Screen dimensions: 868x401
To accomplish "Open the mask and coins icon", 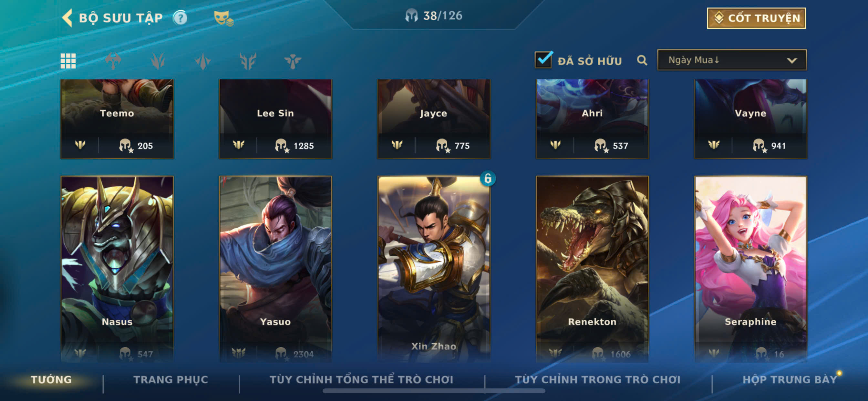I will (x=223, y=18).
